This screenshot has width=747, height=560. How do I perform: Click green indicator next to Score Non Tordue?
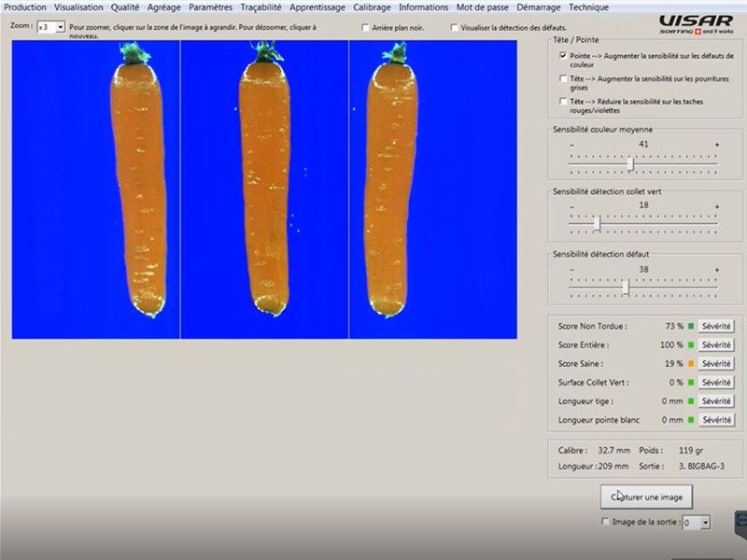(692, 327)
